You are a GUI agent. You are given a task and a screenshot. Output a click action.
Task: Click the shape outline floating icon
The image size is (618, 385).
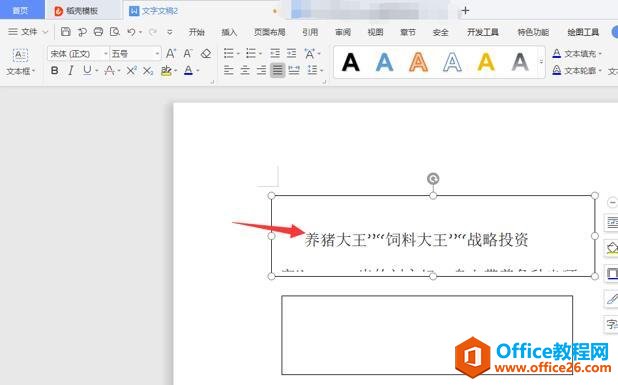[x=612, y=273]
